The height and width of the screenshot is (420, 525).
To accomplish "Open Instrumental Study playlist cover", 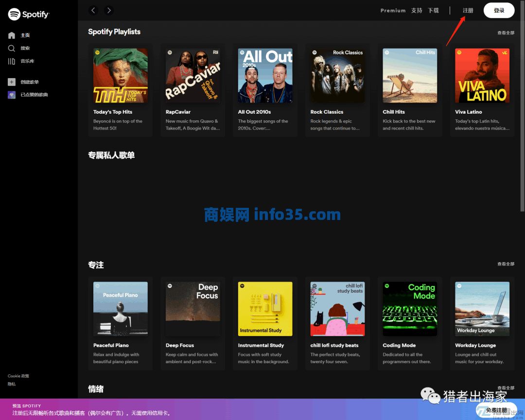I will [265, 309].
